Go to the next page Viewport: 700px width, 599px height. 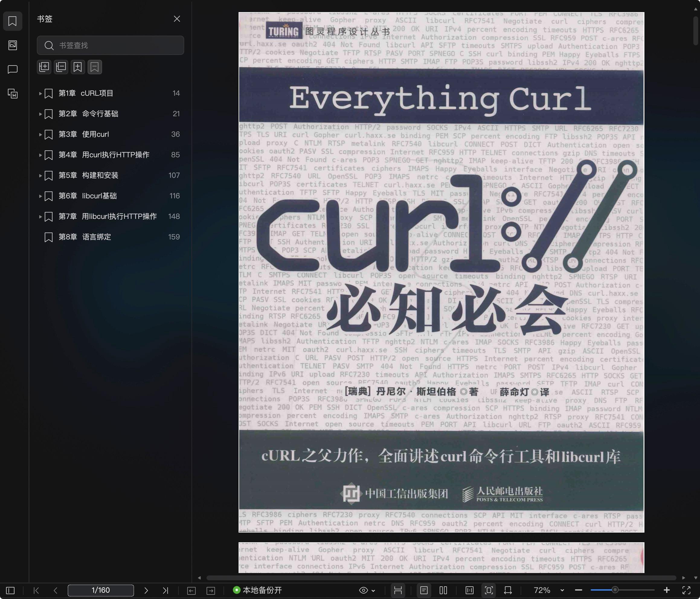[x=146, y=590]
